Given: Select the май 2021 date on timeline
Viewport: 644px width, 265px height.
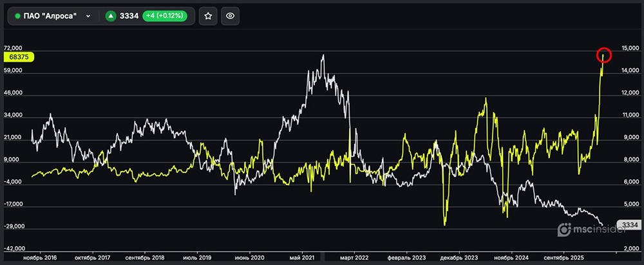Looking at the screenshot, I should pyautogui.click(x=302, y=258).
